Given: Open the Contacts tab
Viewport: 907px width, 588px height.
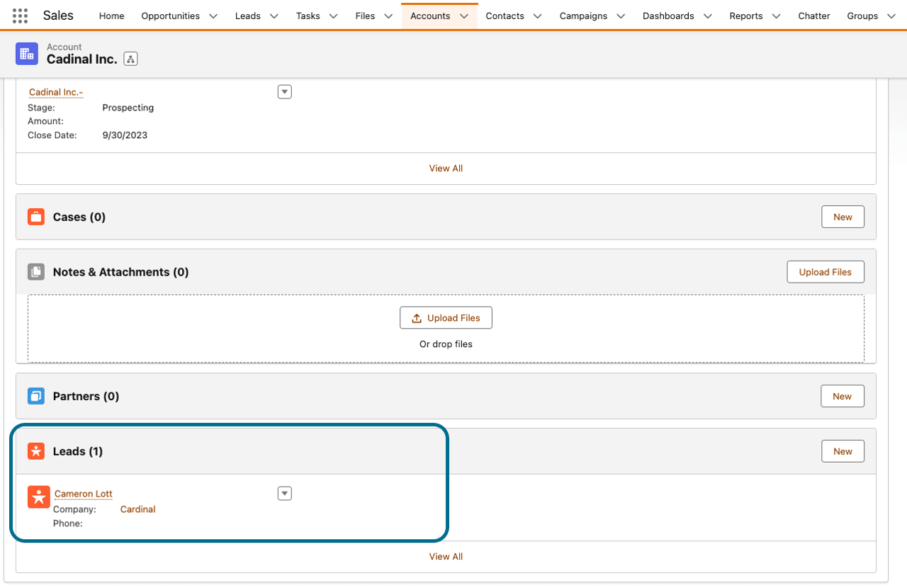Looking at the screenshot, I should point(505,16).
